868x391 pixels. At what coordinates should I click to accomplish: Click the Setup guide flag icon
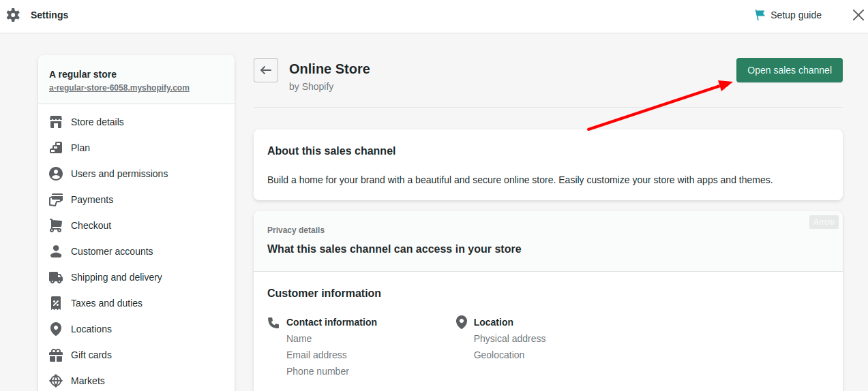coord(760,15)
